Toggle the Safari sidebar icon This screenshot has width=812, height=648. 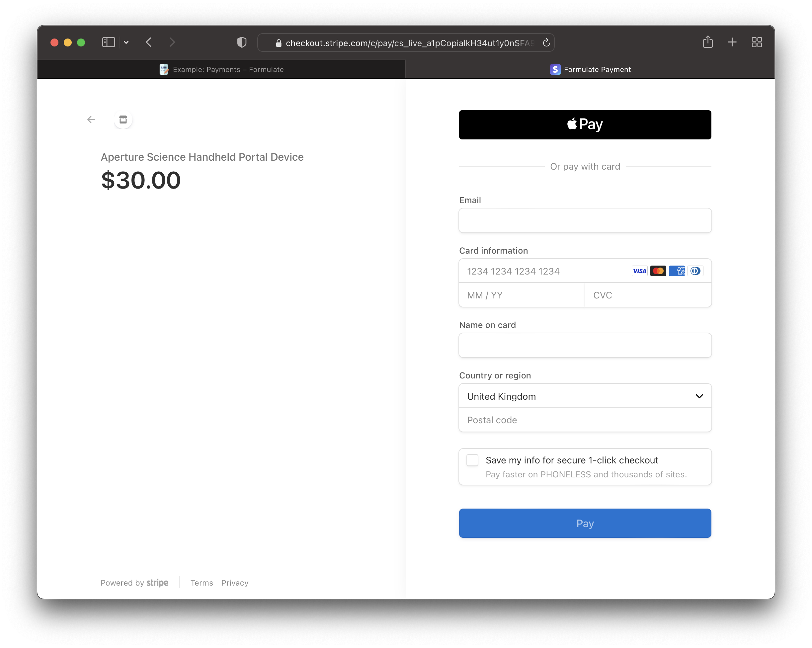tap(109, 42)
